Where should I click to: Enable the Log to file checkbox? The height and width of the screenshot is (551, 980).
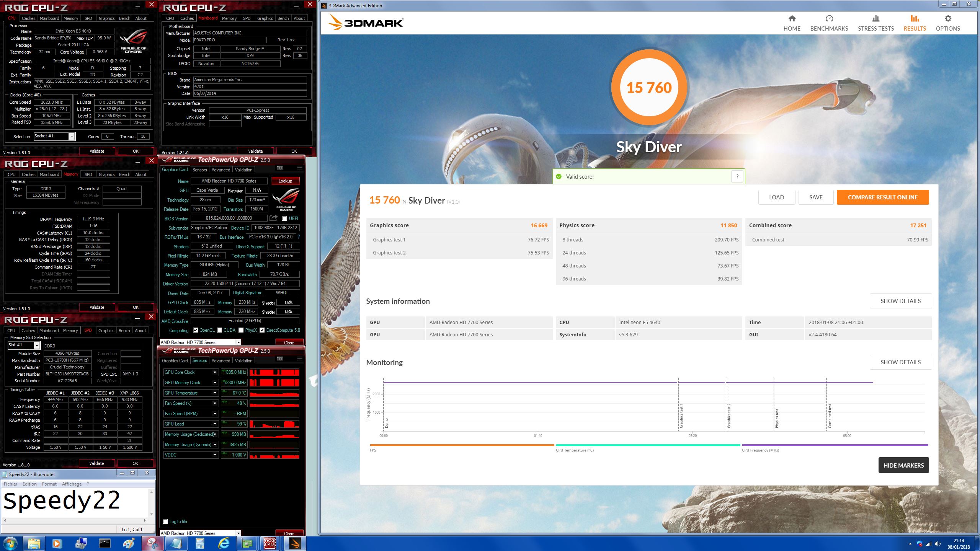[x=165, y=522]
